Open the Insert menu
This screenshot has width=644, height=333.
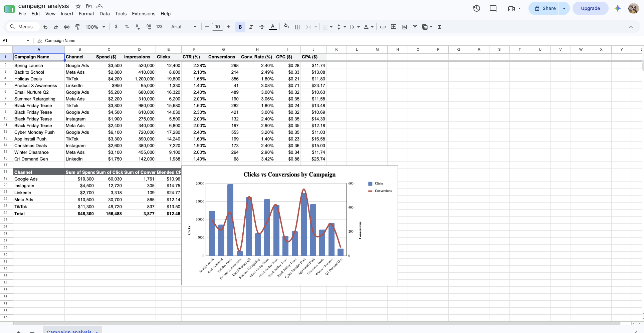pyautogui.click(x=67, y=14)
